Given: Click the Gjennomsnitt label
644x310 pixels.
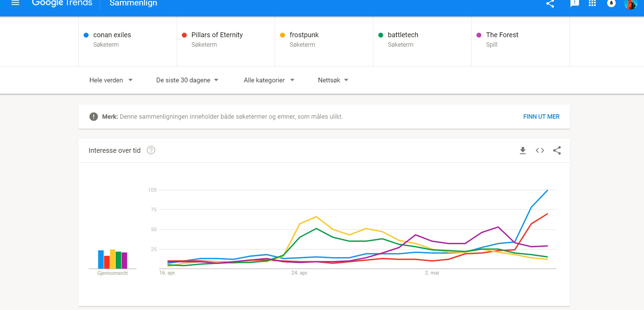Looking at the screenshot, I should pos(113,273).
